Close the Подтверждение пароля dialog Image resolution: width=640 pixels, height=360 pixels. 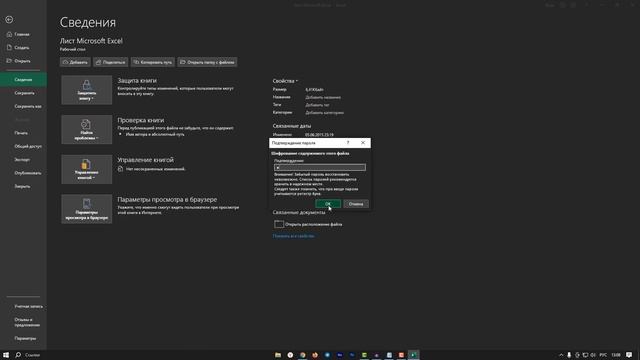pos(363,143)
